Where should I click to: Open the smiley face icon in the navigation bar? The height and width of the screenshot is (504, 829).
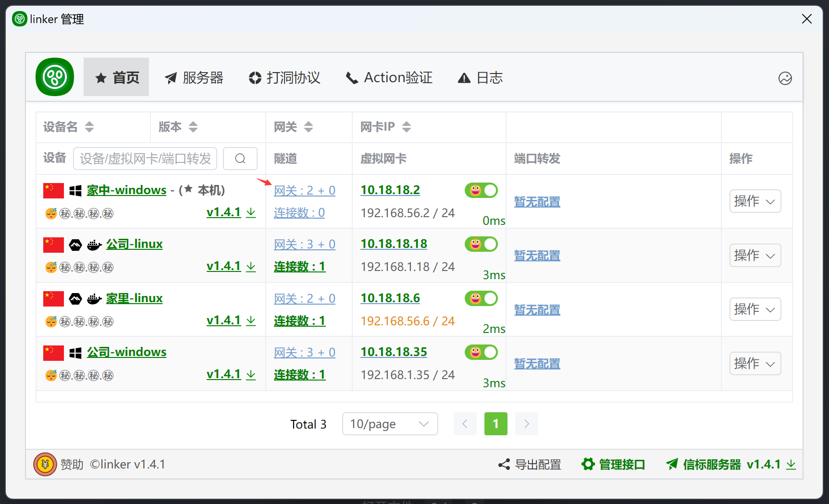pos(785,78)
